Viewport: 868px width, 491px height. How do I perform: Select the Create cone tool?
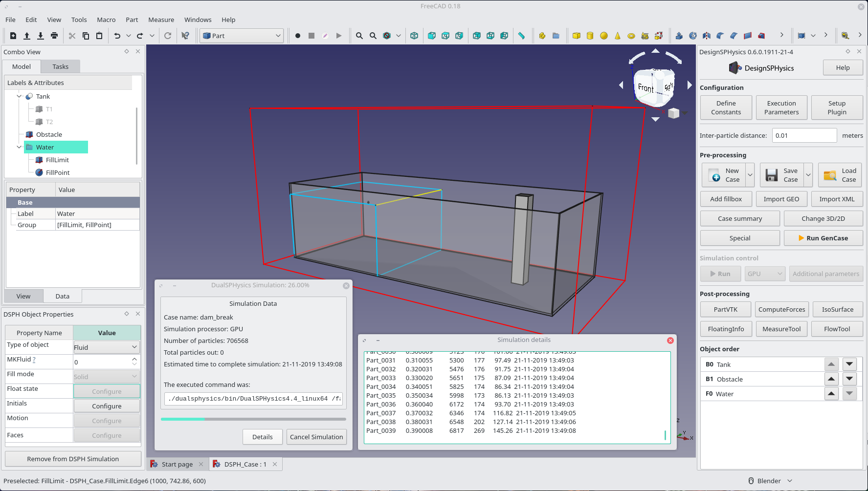pos(618,36)
